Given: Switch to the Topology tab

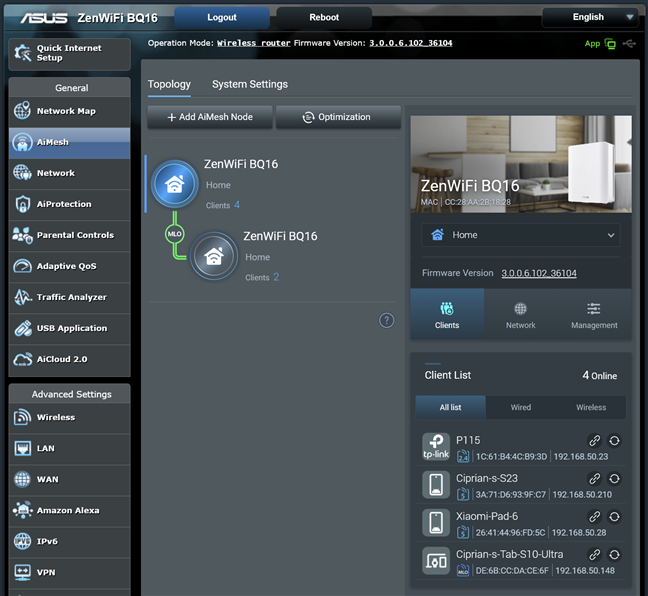Looking at the screenshot, I should point(169,85).
